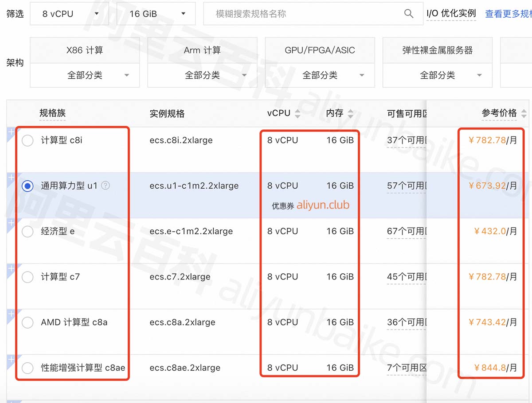Click the ecs.u1-c1m2.2xlarge cell
532x403 pixels.
(194, 186)
